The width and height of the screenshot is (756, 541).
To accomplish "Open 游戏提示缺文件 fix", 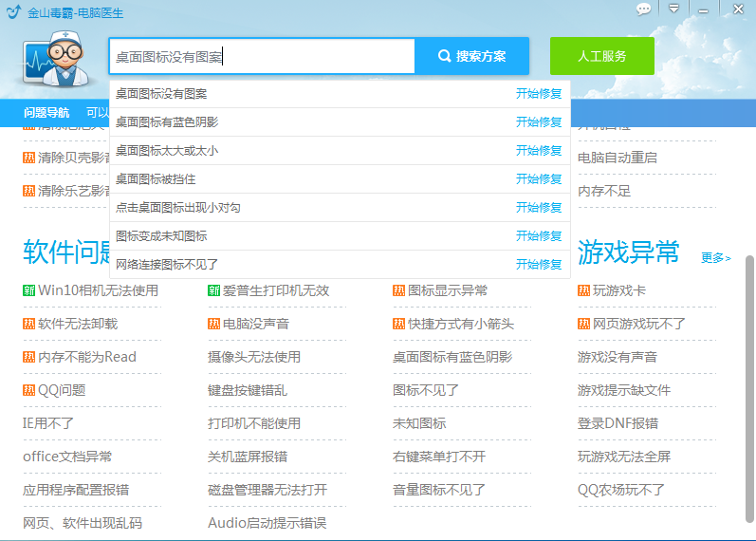I will tap(624, 390).
